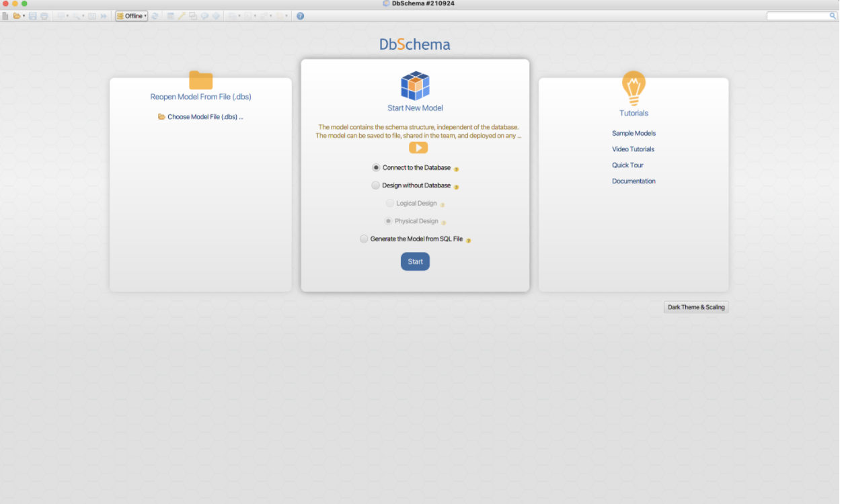Viewport: 842px width, 504px height.
Task: Open Sample Models link
Action: tap(634, 133)
